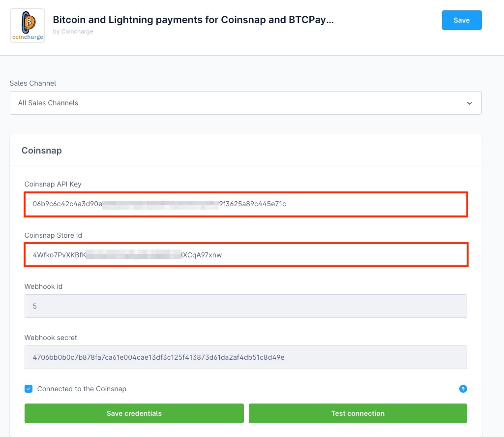Click the "Connected to the Coinsnap" label text
Image resolution: width=504 pixels, height=437 pixels.
[x=82, y=389]
